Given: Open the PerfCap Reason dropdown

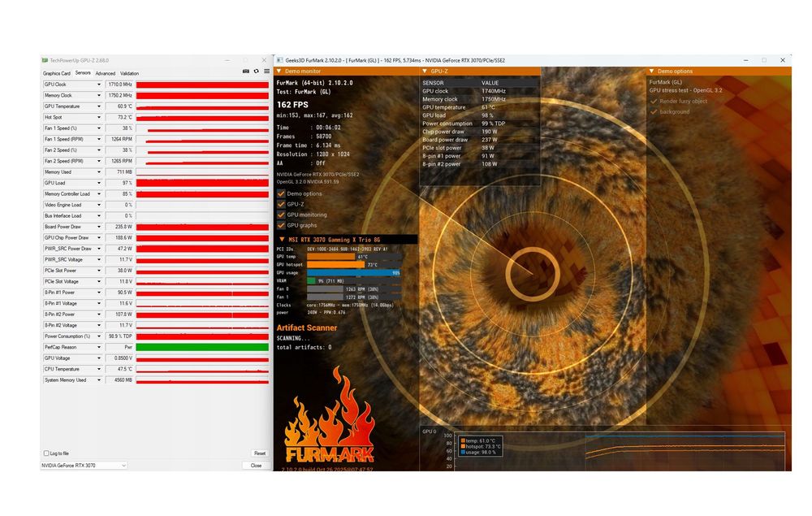Looking at the screenshot, I should [x=98, y=347].
